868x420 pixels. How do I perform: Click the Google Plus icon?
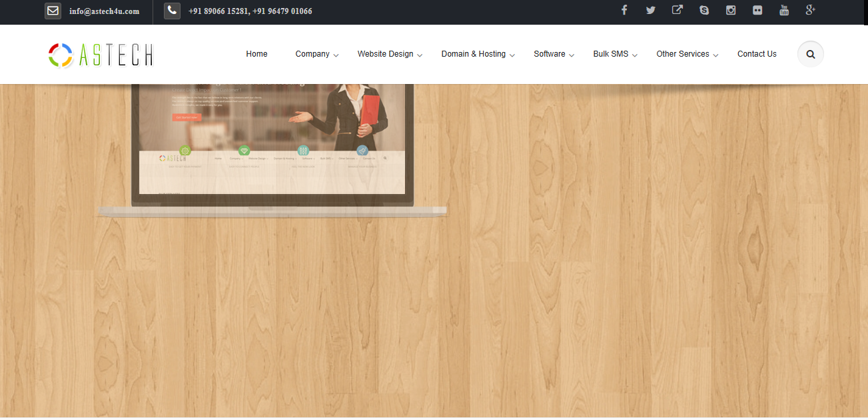pos(811,10)
